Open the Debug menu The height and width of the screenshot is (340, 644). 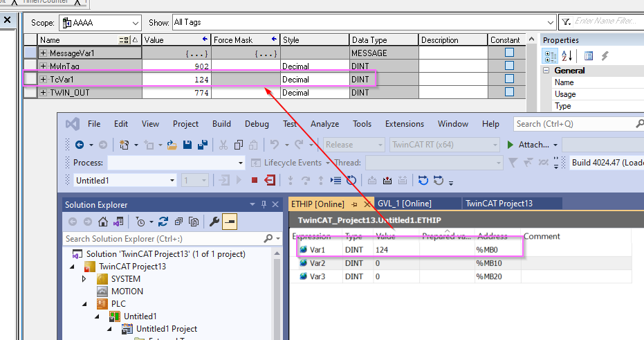257,124
